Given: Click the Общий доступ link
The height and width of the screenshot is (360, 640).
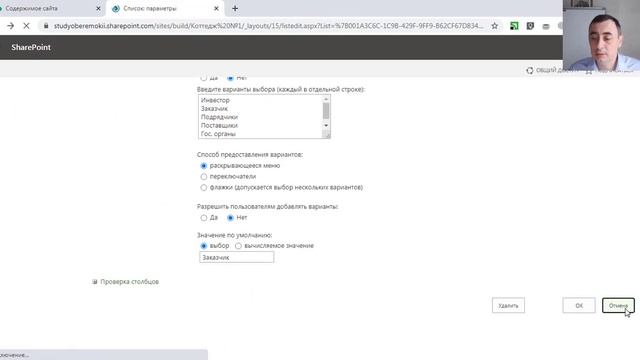Looking at the screenshot, I should [551, 70].
